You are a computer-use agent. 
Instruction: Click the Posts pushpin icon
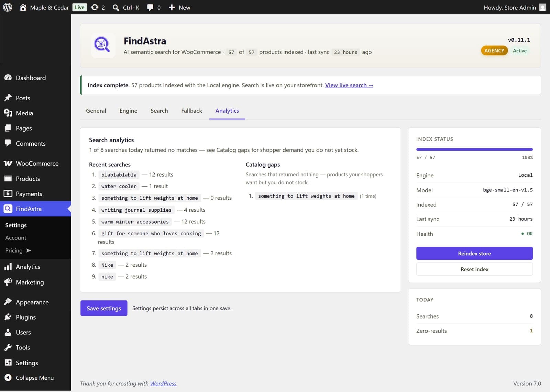tap(8, 98)
